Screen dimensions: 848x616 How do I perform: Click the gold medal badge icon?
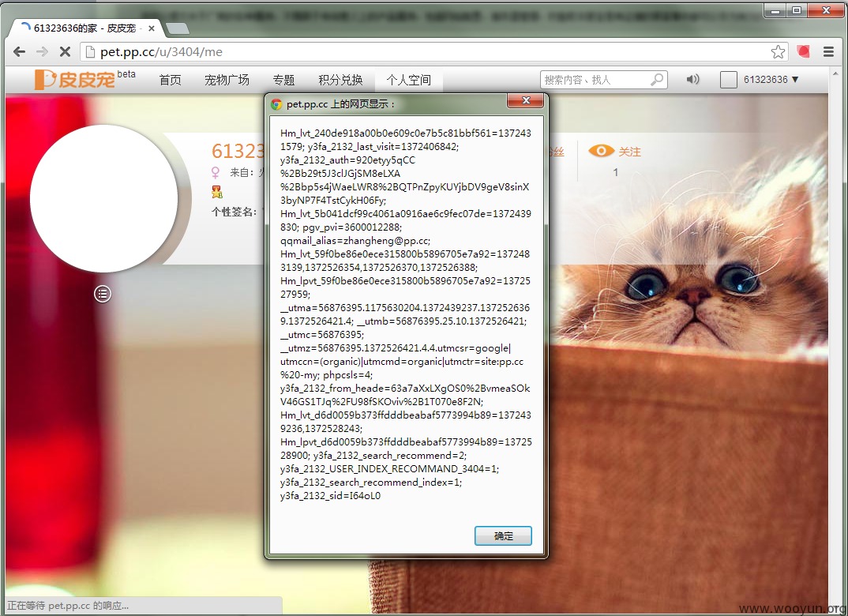[217, 191]
